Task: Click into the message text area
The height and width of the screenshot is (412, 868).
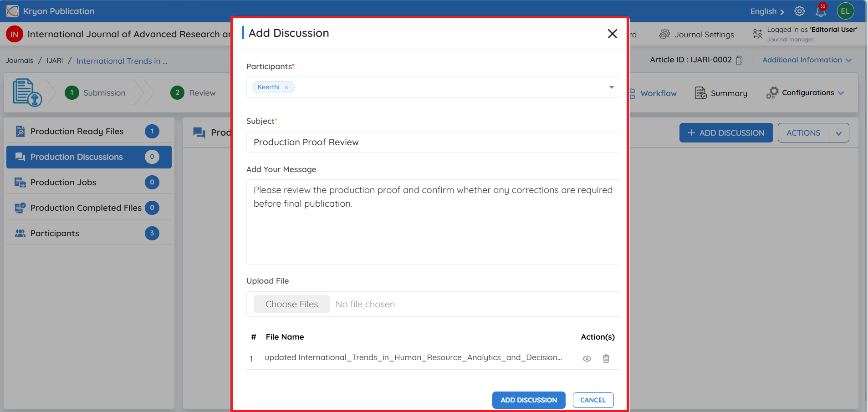Action: (x=433, y=222)
